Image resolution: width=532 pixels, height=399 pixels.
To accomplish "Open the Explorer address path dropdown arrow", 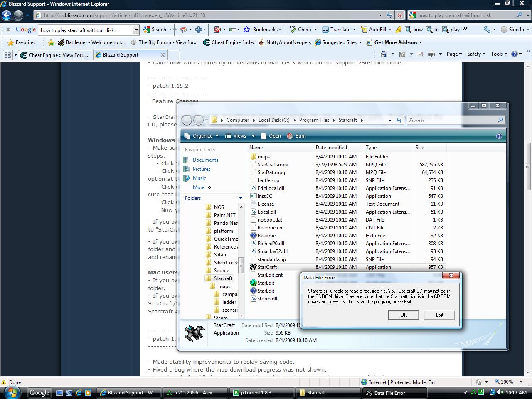I will [389, 120].
